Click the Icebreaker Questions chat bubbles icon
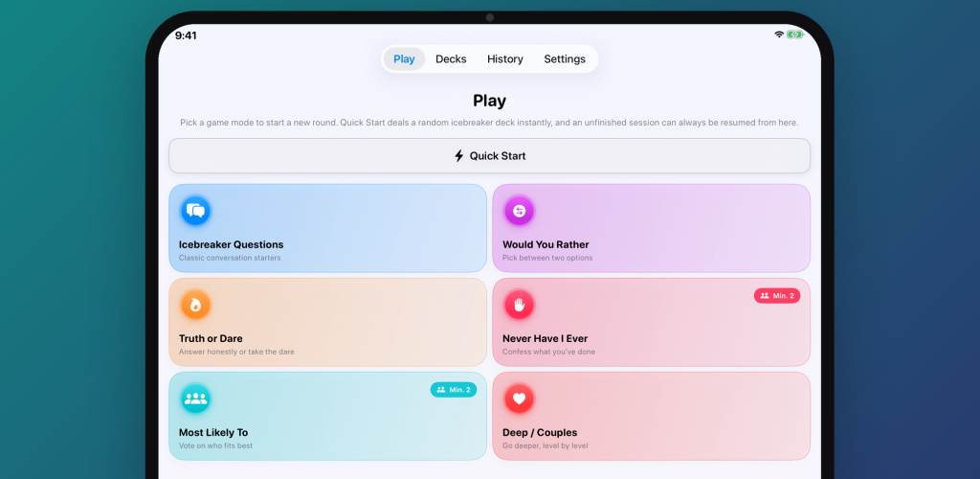This screenshot has height=479, width=980. [195, 211]
